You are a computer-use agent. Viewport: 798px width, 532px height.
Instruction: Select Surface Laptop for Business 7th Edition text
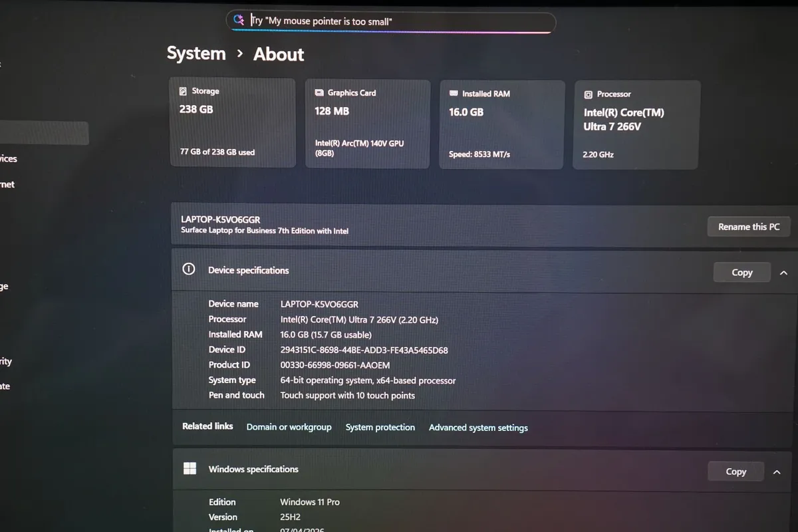coord(265,231)
